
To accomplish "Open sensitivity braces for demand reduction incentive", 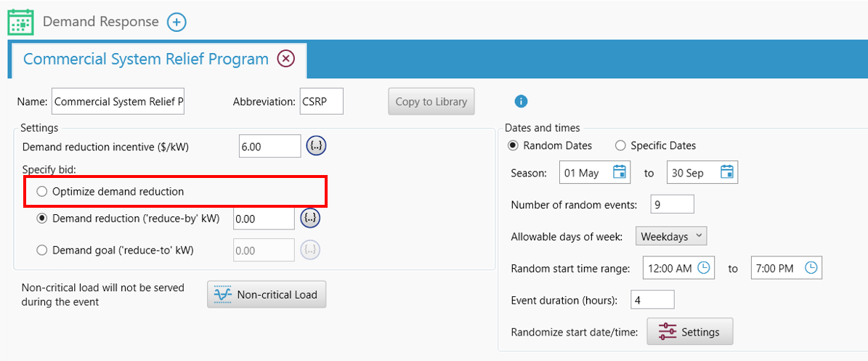I will tap(316, 146).
